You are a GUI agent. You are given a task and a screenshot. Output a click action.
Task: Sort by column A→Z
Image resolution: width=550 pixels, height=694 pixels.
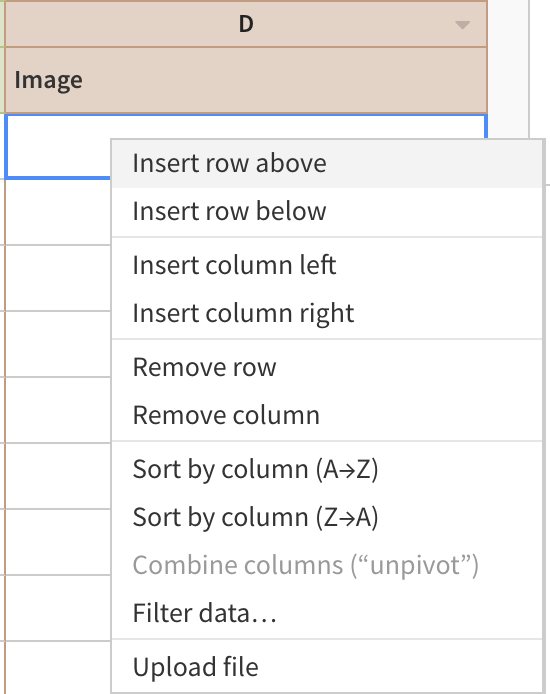pos(327,469)
